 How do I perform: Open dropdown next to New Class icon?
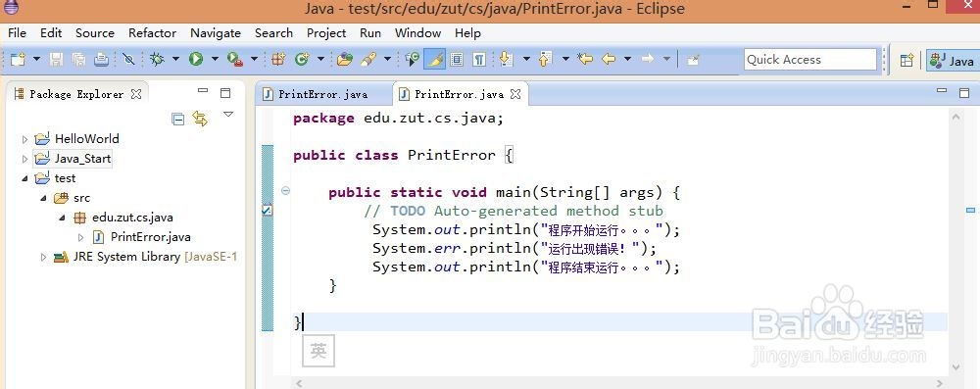[321, 60]
